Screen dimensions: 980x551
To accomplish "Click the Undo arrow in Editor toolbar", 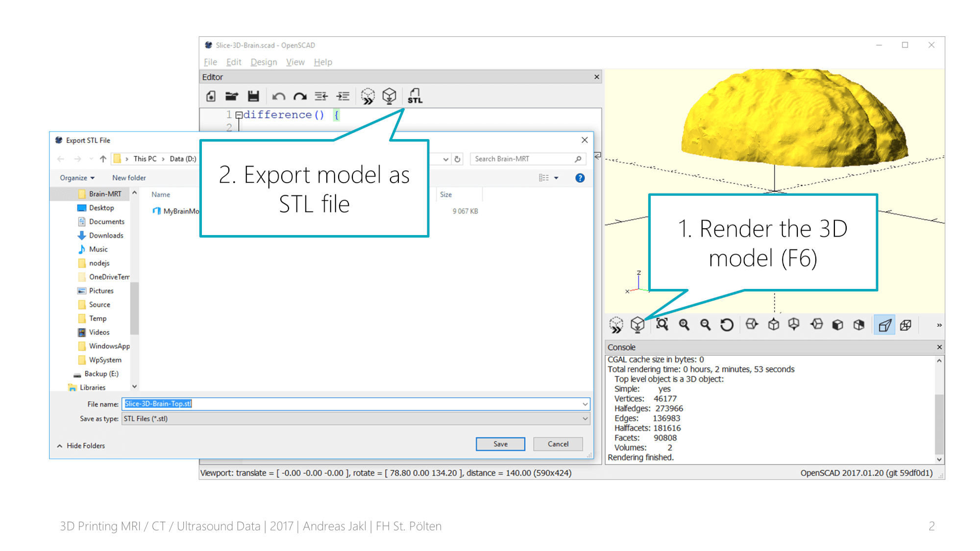I will click(x=279, y=96).
